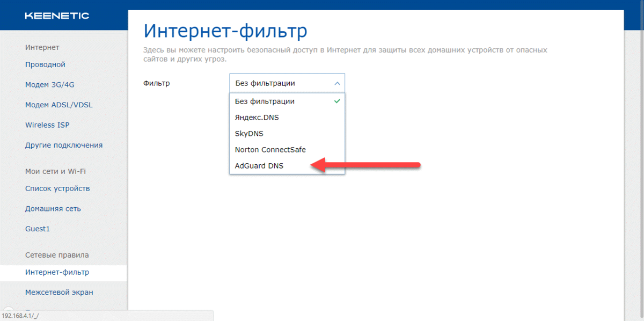Open Wireless ISP settings
Image resolution: width=644 pixels, height=321 pixels.
(x=47, y=125)
